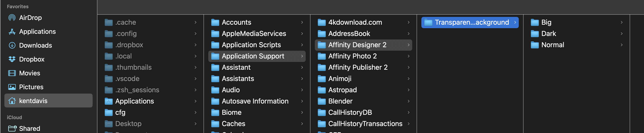
Task: Select the cfg folder name
Action: click(120, 113)
